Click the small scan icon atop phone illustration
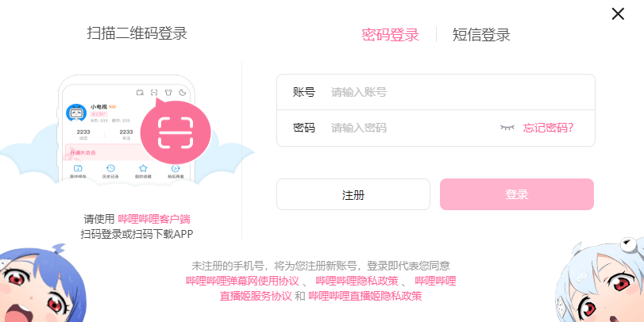 click(x=154, y=93)
